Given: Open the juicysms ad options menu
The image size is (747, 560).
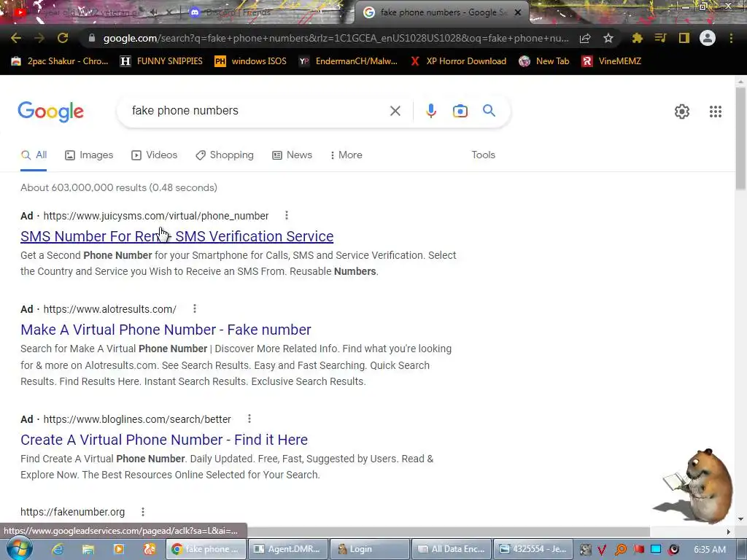Looking at the screenshot, I should tap(286, 215).
